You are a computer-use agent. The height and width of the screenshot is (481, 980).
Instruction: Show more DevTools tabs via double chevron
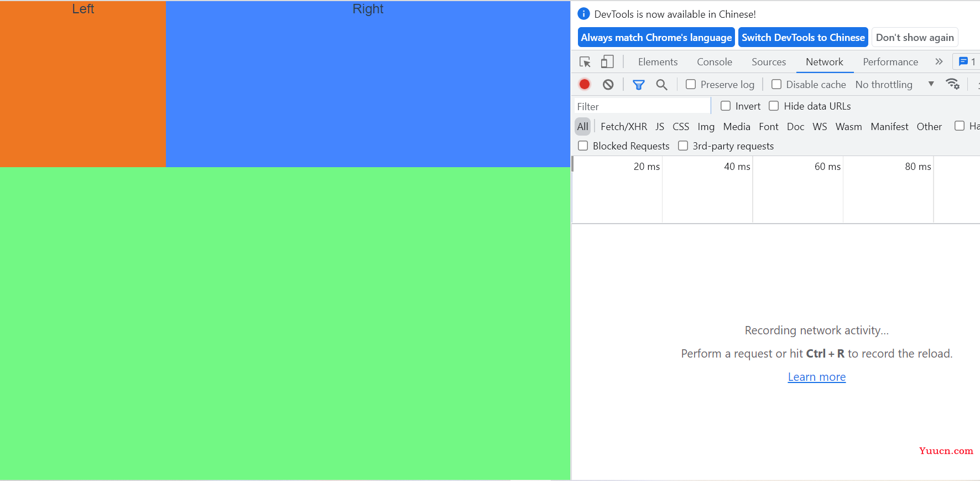[x=939, y=61]
